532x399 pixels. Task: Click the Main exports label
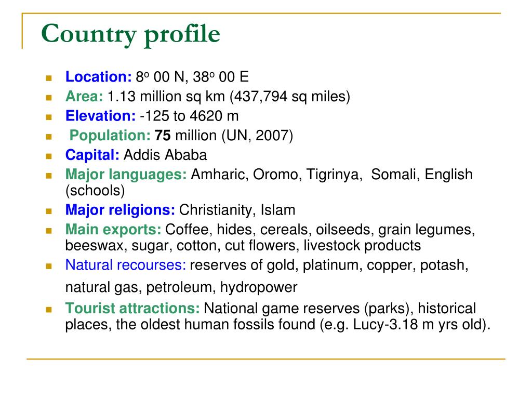pyautogui.click(x=113, y=230)
